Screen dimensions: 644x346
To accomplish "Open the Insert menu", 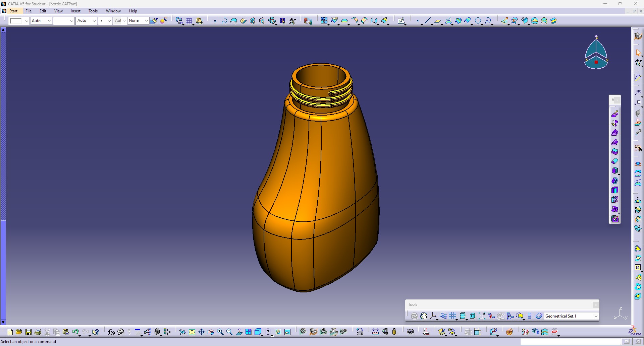I will click(x=75, y=11).
